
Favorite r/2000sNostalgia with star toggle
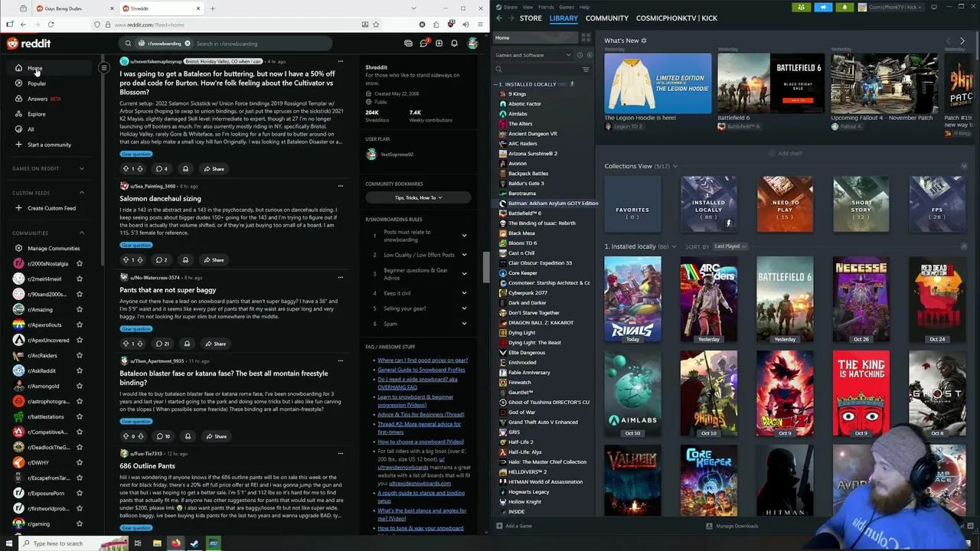pyautogui.click(x=79, y=264)
